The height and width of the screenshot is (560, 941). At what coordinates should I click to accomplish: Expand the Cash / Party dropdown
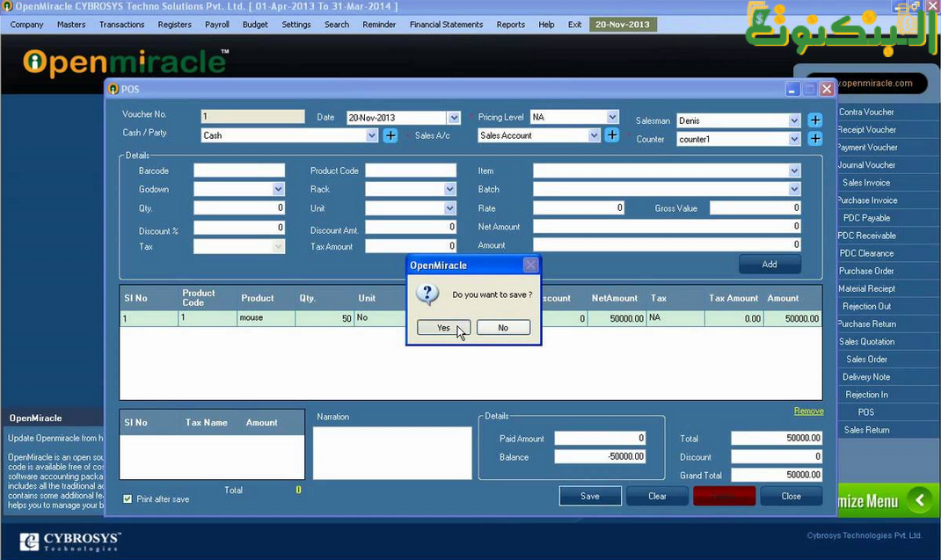(371, 135)
